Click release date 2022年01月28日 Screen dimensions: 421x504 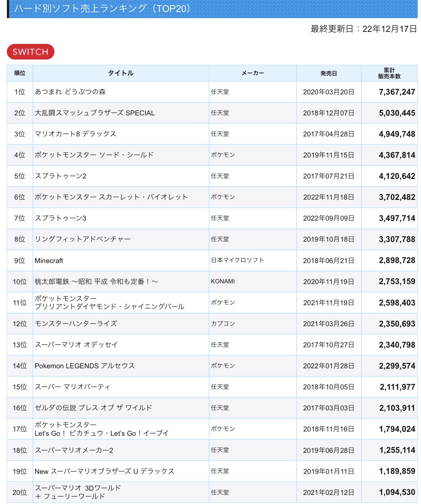pos(329,366)
